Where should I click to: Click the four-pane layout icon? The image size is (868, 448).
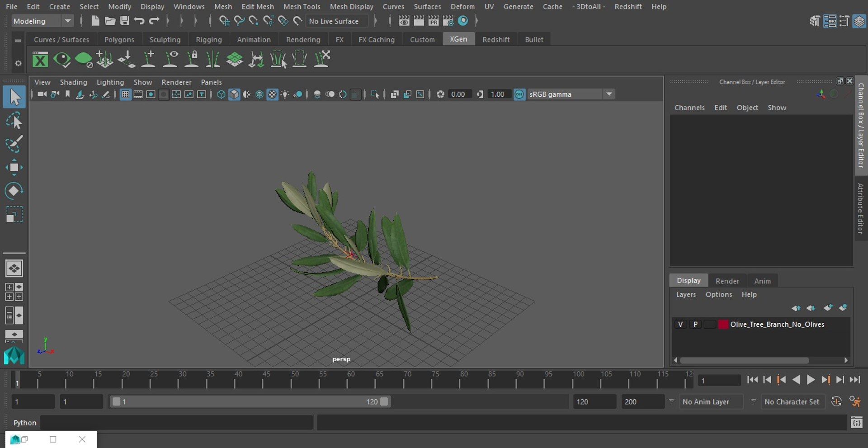tap(14, 292)
